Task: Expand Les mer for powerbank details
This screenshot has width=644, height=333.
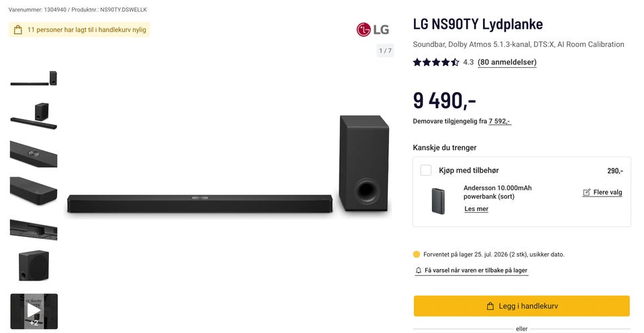Action: coord(476,209)
